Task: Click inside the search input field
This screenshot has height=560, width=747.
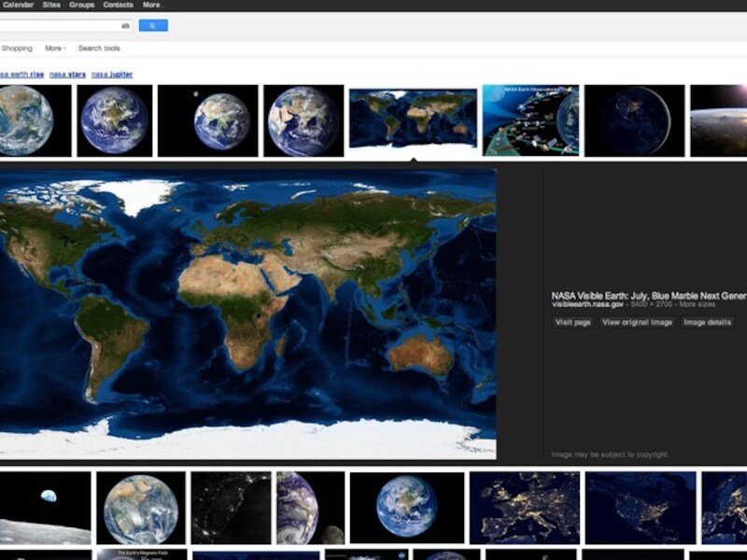Action: [60, 26]
